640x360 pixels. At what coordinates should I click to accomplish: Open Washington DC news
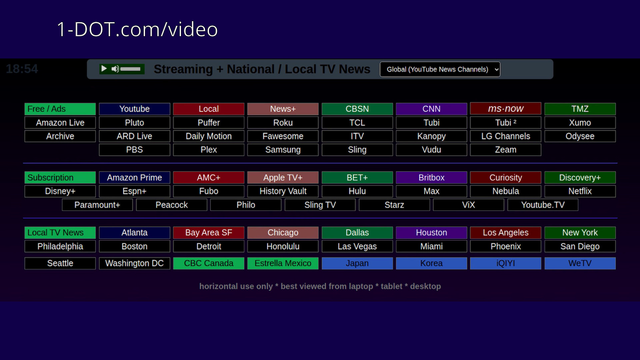pos(134,263)
